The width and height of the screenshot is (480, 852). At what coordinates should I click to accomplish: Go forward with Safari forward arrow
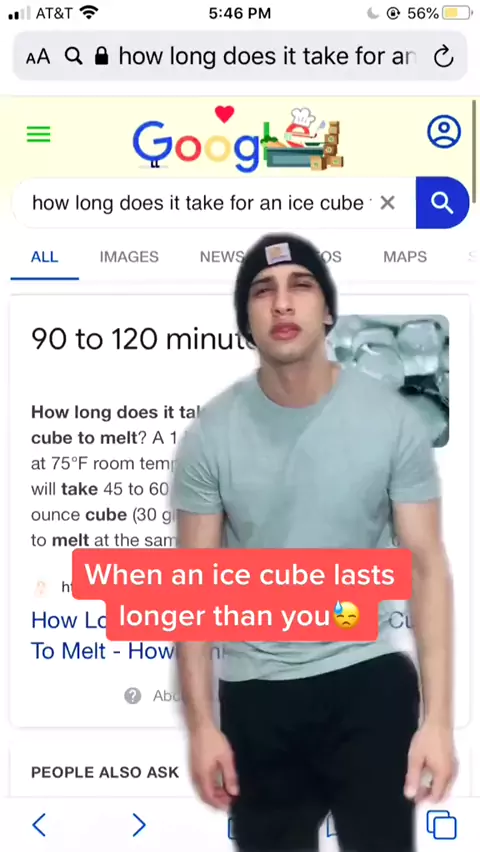[139, 825]
